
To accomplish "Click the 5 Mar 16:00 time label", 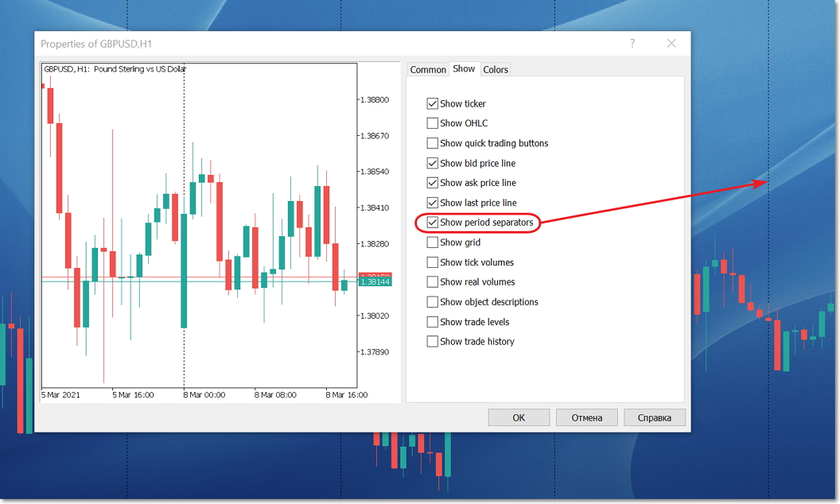I will [133, 395].
